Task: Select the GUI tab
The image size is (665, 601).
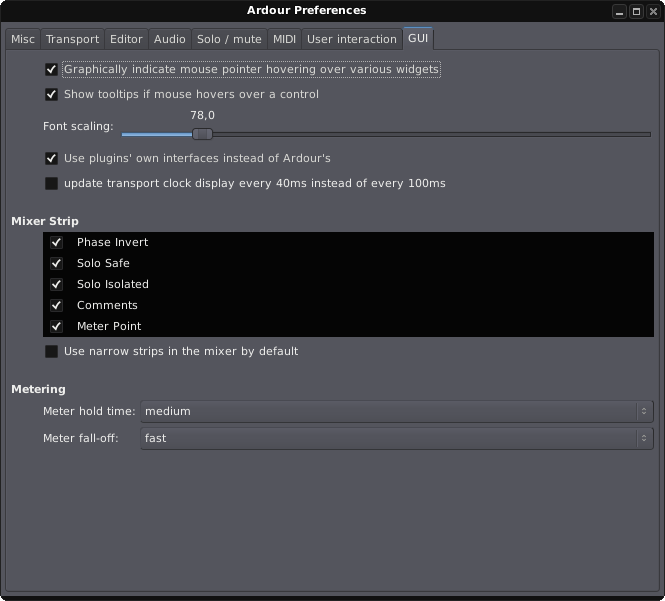Action: 418,38
